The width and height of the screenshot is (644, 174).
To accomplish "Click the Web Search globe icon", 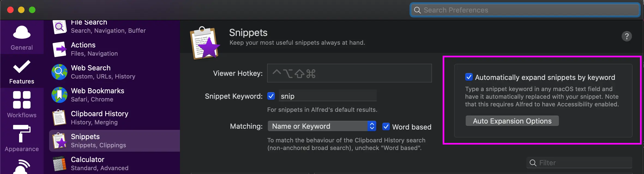I will click(59, 72).
